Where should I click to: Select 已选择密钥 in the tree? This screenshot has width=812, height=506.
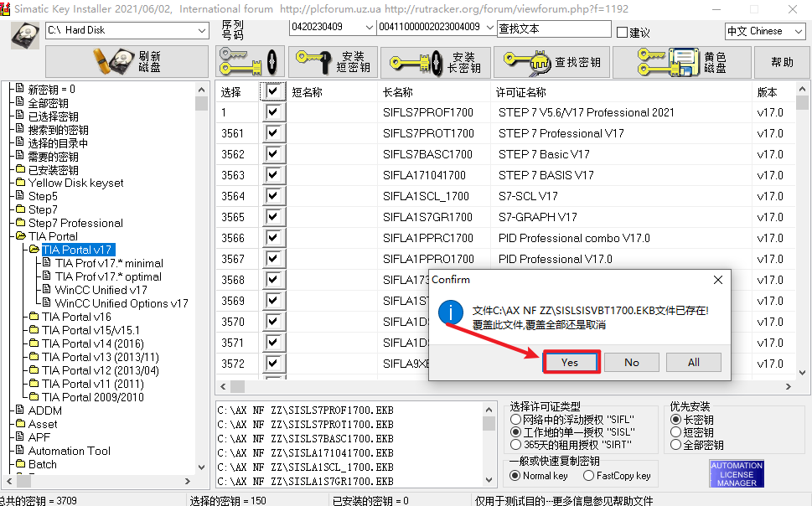point(54,116)
